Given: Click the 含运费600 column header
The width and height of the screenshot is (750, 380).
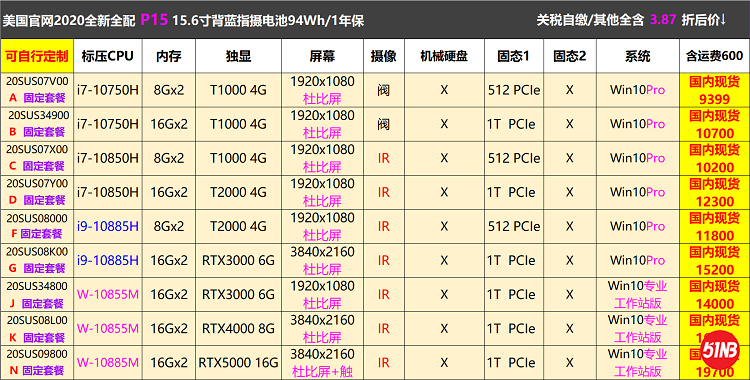Looking at the screenshot, I should 715,56.
